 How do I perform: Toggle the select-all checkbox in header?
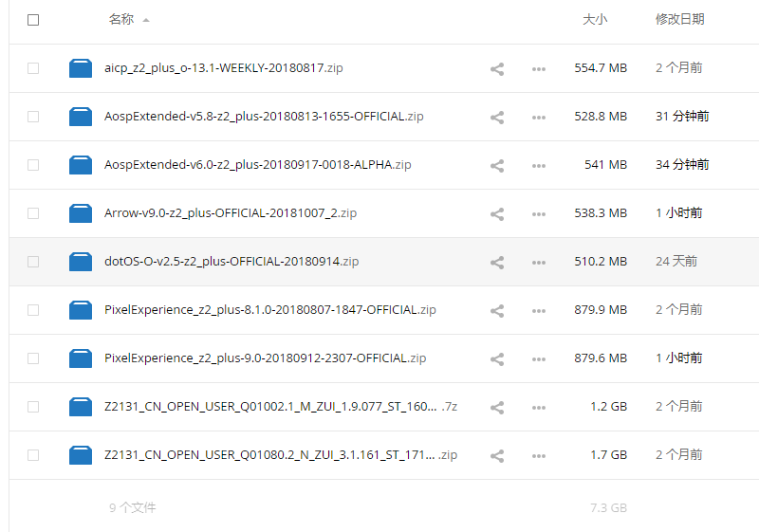(x=33, y=20)
